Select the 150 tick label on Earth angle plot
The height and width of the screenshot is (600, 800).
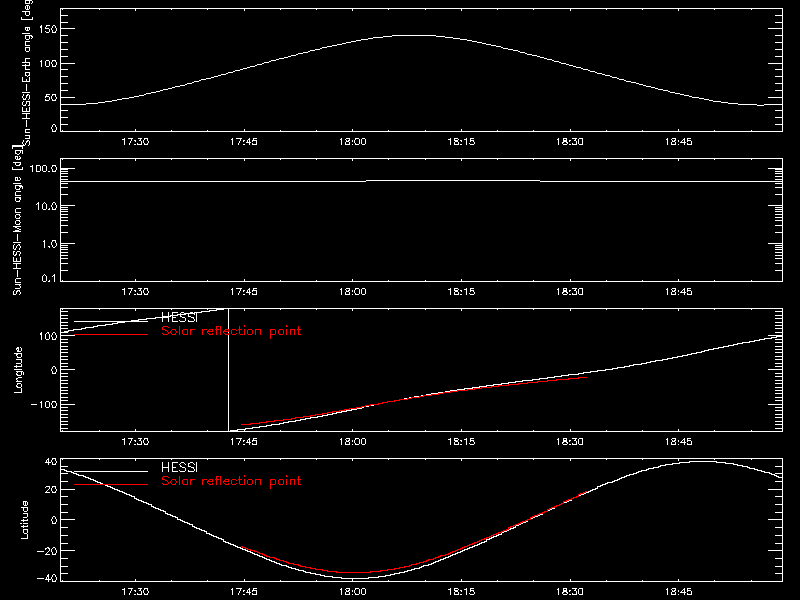click(47, 29)
